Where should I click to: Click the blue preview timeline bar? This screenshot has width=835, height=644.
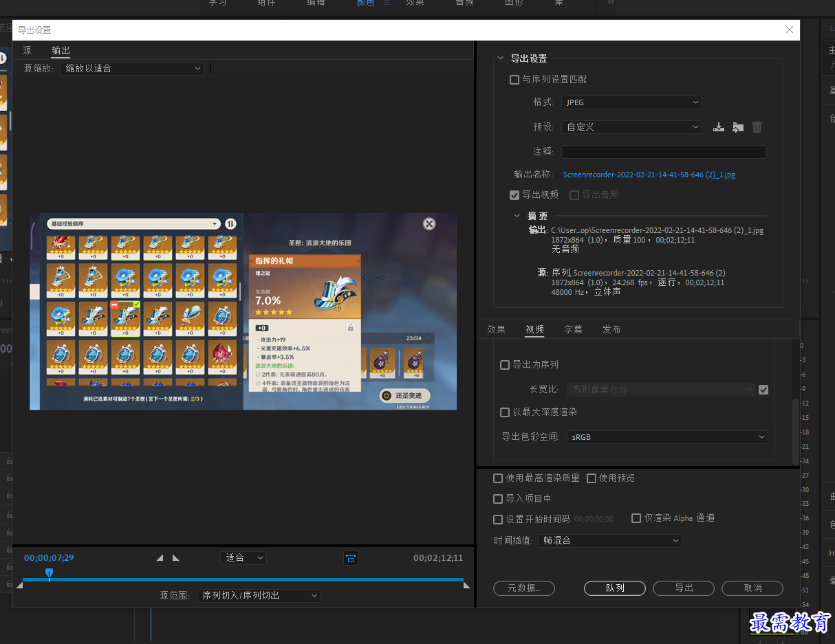[243, 580]
